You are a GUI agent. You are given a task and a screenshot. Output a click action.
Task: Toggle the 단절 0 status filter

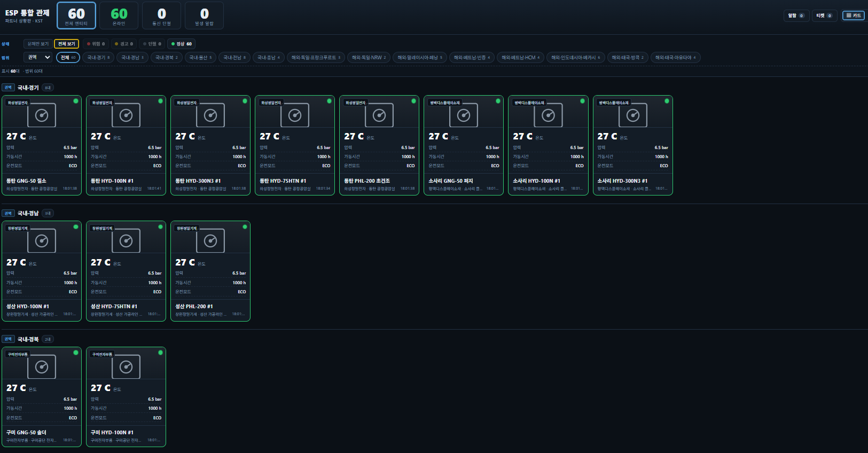click(152, 44)
